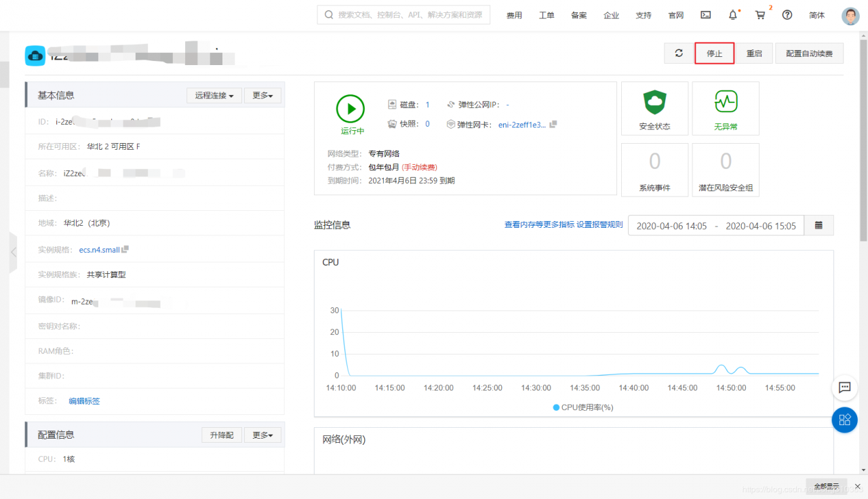This screenshot has height=499, width=868.
Task: Open the eni-2zeff1e3 NIC link
Action: (522, 125)
